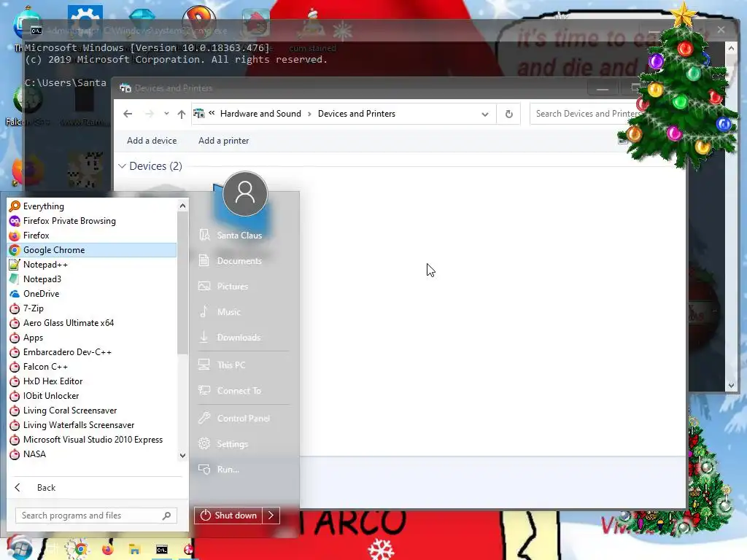The image size is (747, 560).
Task: Open Google Chrome from the taskbar
Action: (x=80, y=550)
